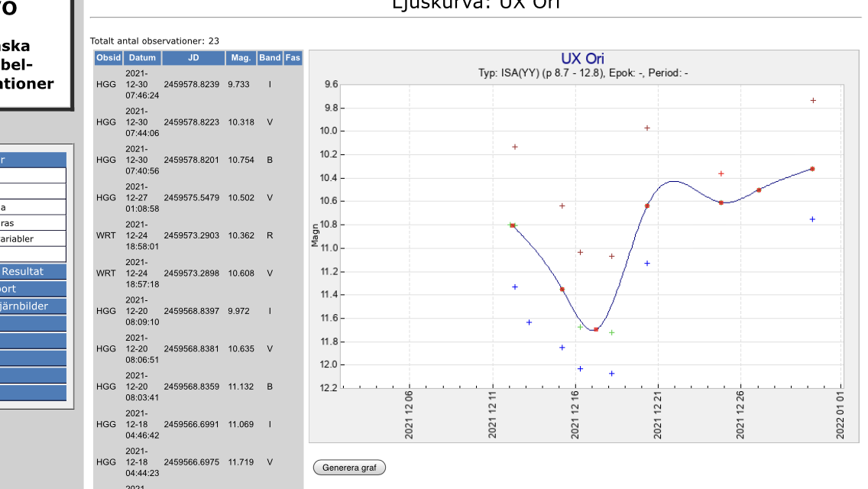Click JD value 2459575.5479 in the table

point(191,198)
